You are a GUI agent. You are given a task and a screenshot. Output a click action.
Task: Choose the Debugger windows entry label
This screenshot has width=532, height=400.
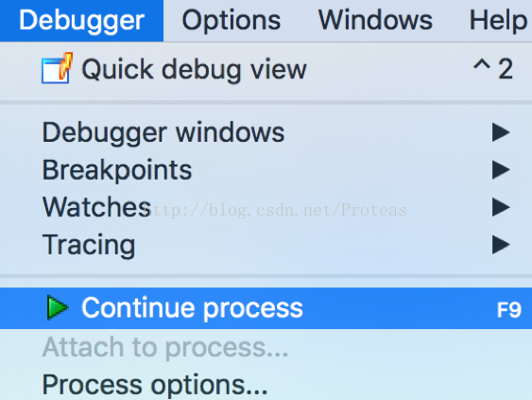tap(163, 132)
